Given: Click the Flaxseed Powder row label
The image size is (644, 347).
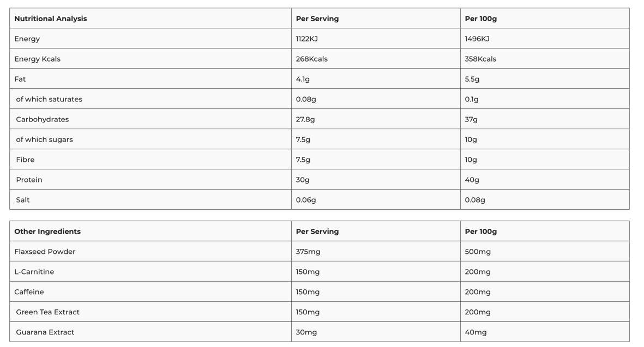Looking at the screenshot, I should [x=45, y=252].
